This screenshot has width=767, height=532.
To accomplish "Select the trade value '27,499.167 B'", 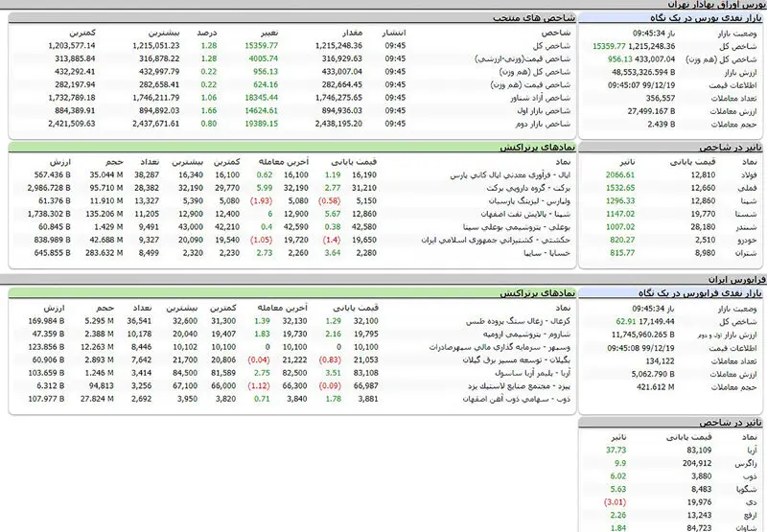I will (x=652, y=111).
